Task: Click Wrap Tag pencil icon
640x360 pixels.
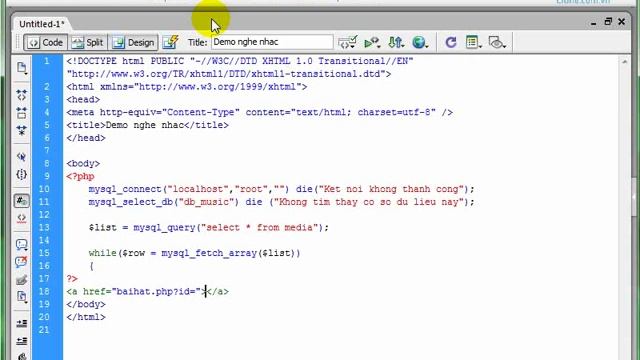Action: (22, 280)
